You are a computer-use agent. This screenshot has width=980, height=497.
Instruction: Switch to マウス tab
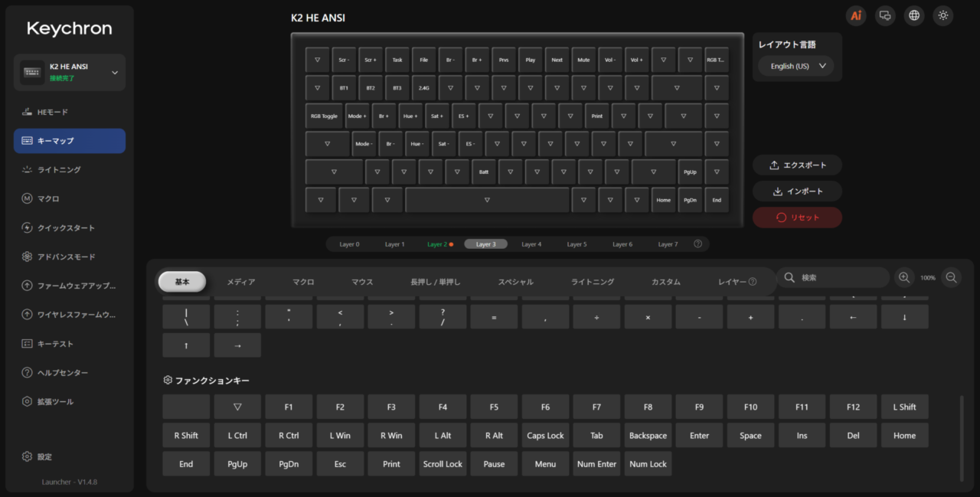point(362,282)
